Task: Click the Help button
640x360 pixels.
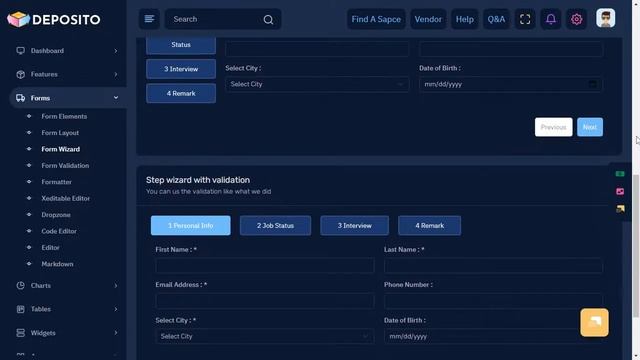Action: (464, 19)
